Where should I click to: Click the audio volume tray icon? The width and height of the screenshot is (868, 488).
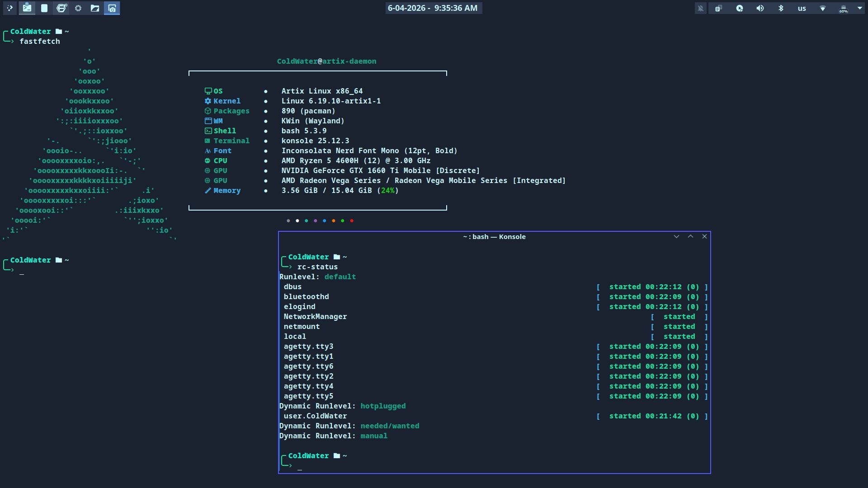pyautogui.click(x=760, y=8)
